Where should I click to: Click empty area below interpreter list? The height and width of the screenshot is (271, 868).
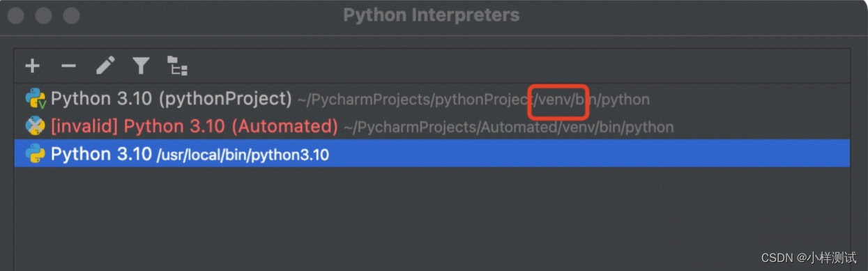(x=432, y=217)
